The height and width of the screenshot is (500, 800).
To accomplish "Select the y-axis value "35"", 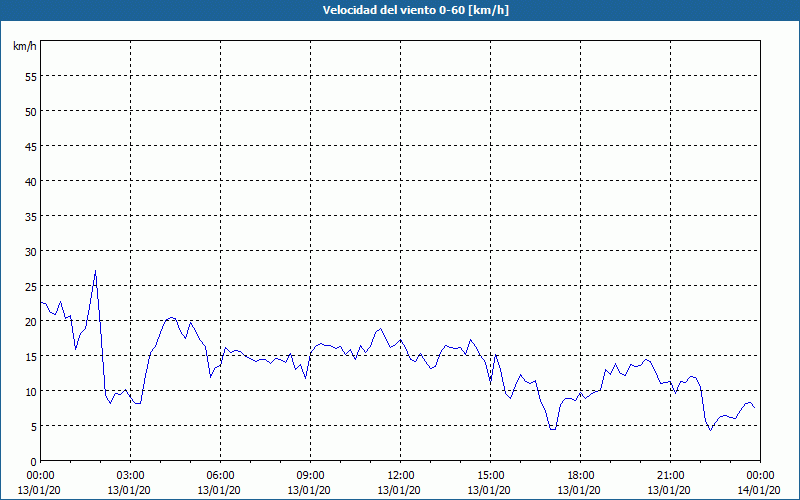I will point(31,217).
